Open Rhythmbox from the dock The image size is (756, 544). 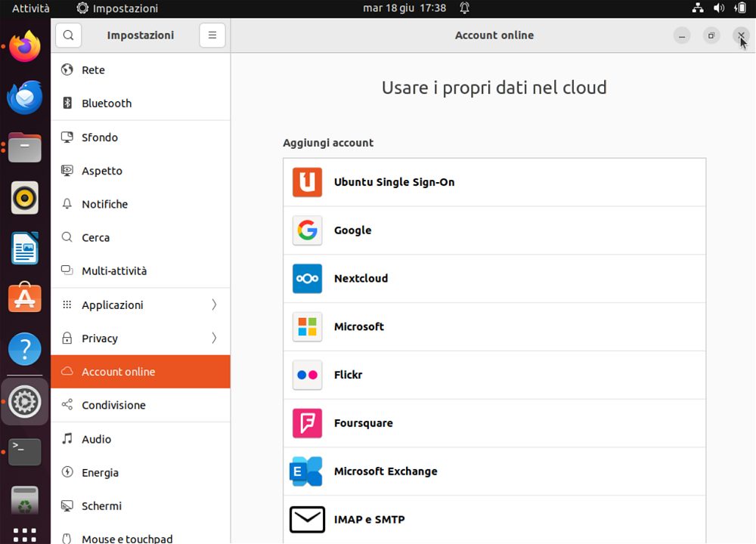(25, 197)
